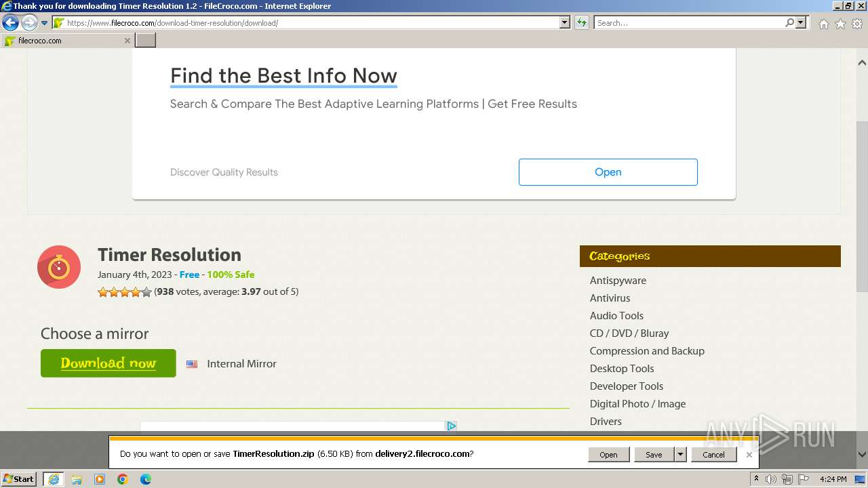
Task: Click the vertical scrollbar thumb
Action: click(x=862, y=206)
